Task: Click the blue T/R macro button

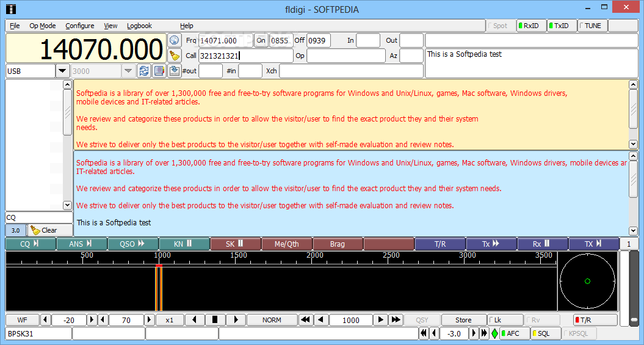Action: tap(440, 244)
